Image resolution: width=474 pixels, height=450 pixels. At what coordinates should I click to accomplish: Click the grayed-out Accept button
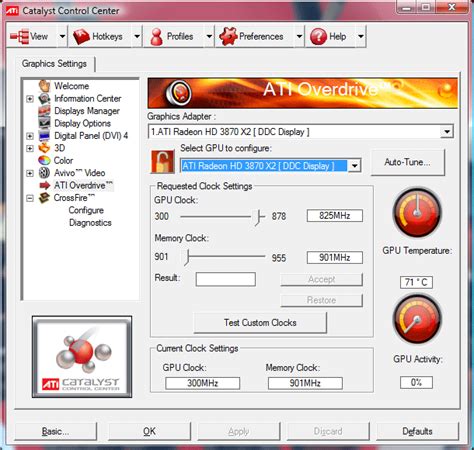click(321, 279)
